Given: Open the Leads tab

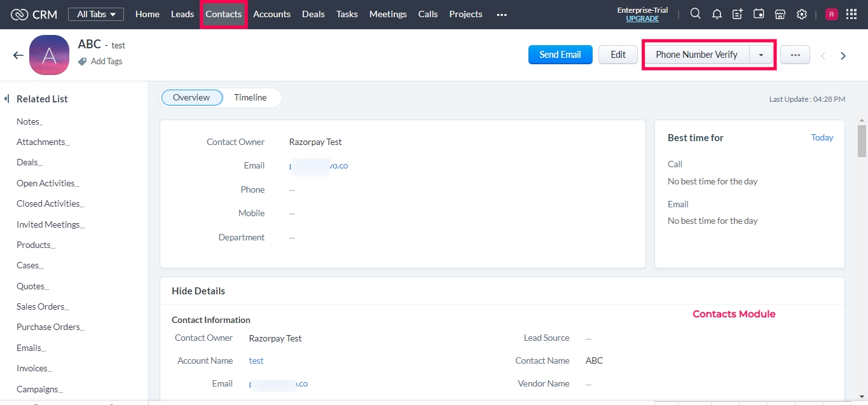Looking at the screenshot, I should point(183,14).
